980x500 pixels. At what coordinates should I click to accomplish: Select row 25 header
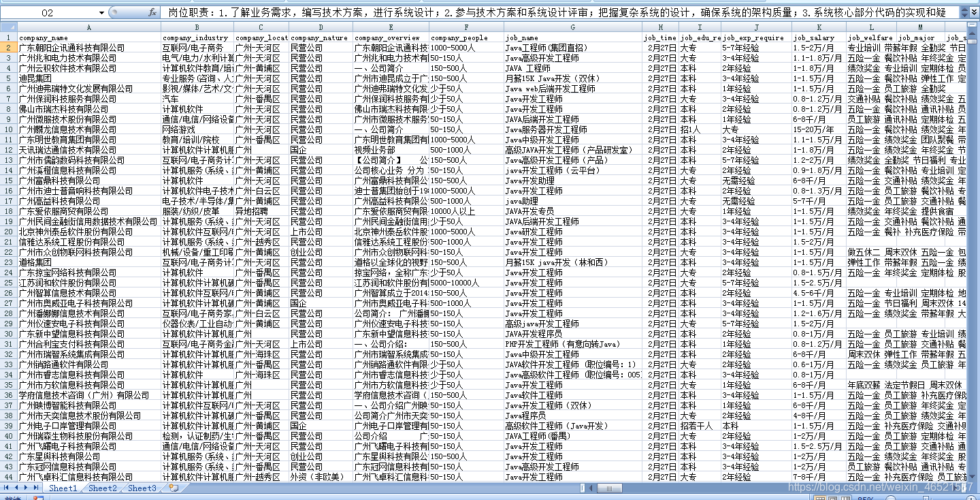tap(8, 283)
